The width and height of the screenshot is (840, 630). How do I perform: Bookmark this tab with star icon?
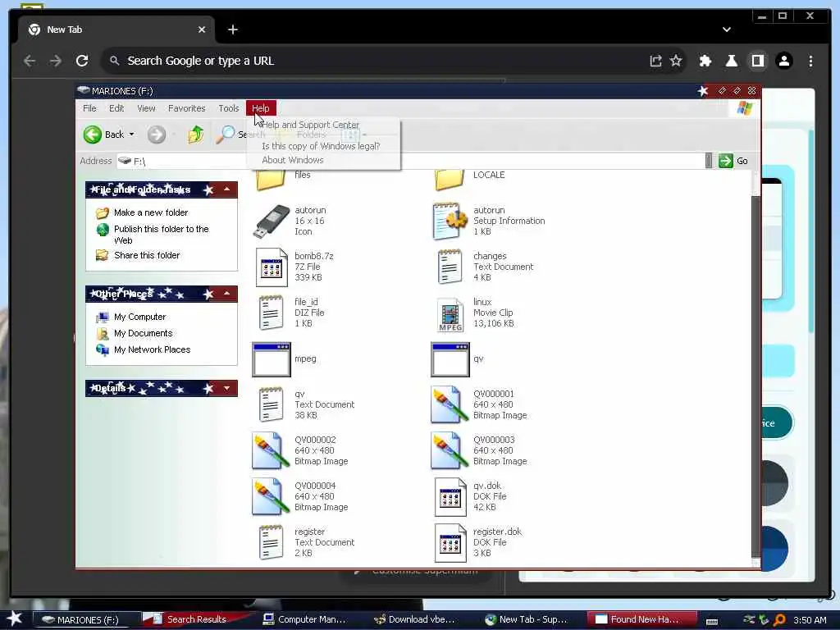(x=676, y=61)
